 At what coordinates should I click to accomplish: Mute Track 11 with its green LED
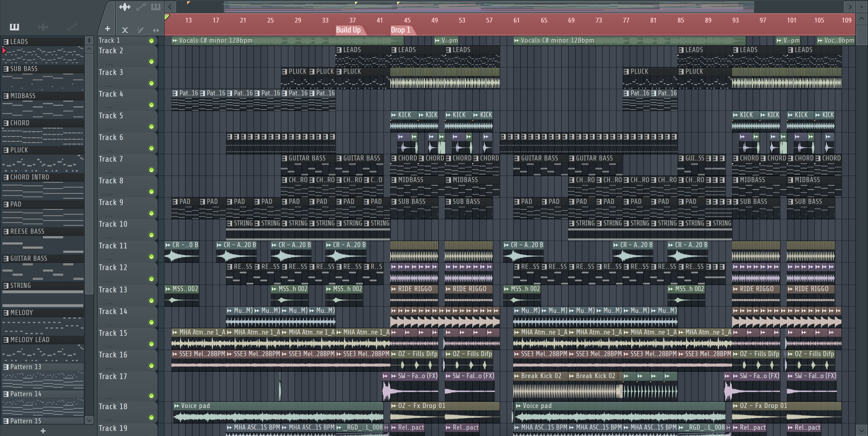coord(152,257)
